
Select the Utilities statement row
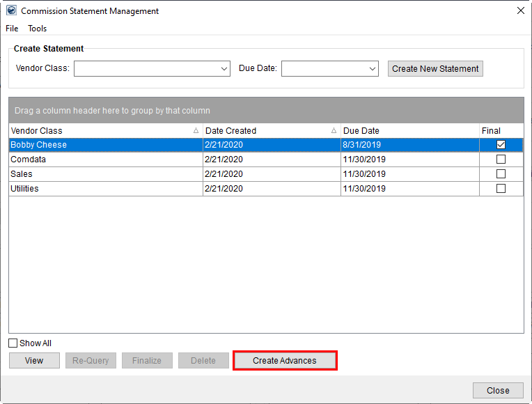pyautogui.click(x=104, y=189)
